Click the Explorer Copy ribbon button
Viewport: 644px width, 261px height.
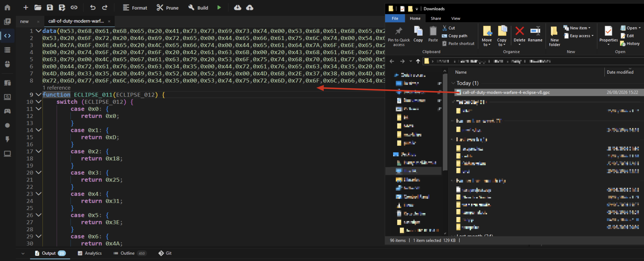coord(418,34)
